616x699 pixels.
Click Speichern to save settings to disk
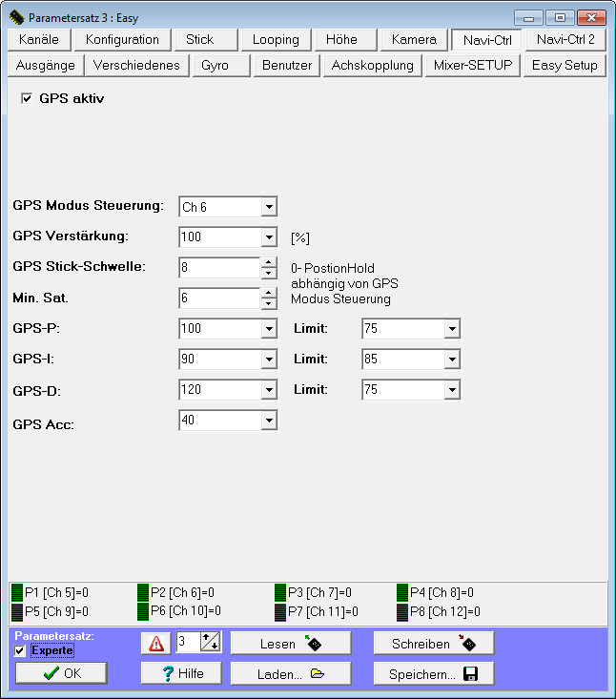(433, 673)
